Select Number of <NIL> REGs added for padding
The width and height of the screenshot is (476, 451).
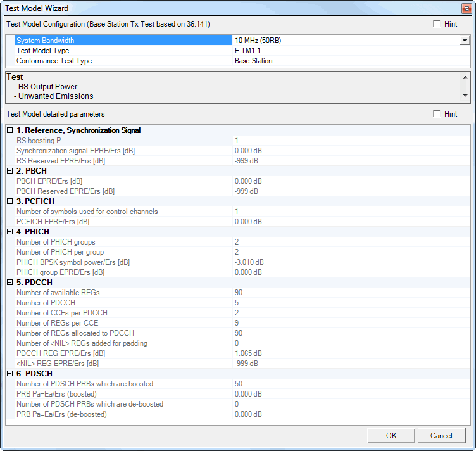pyautogui.click(x=242, y=343)
